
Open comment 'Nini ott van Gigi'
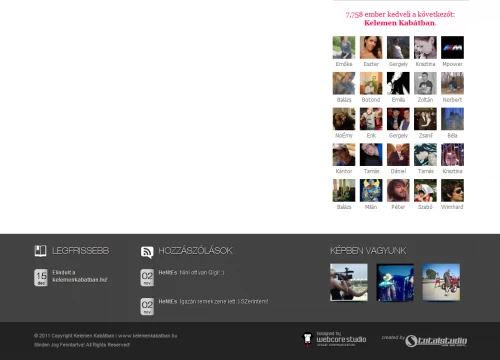click(x=202, y=273)
